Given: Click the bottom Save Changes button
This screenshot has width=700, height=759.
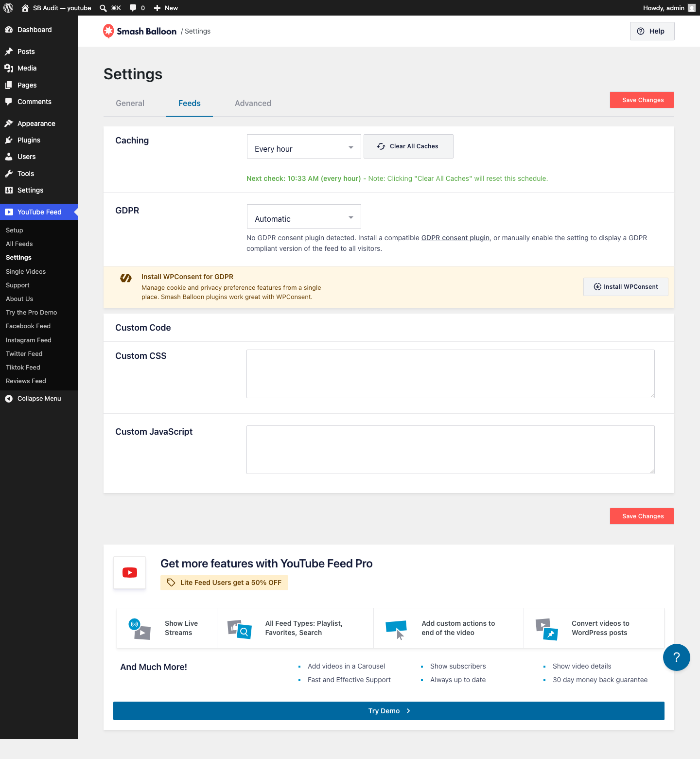Looking at the screenshot, I should [642, 516].
